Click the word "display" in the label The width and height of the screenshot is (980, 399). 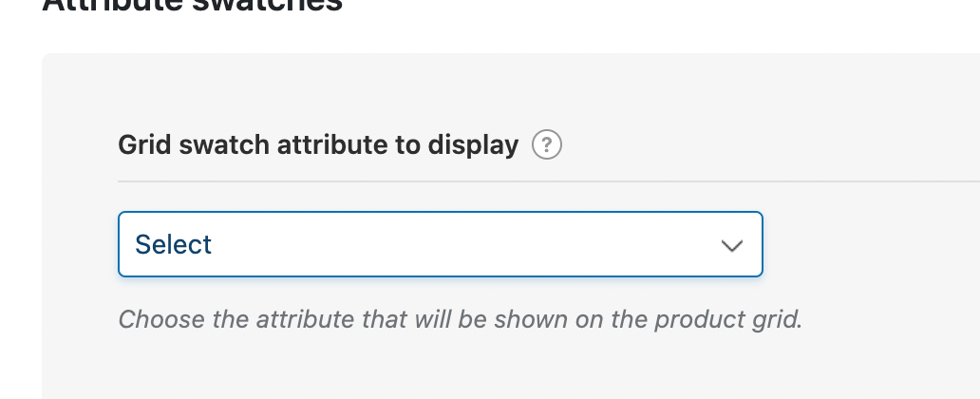472,146
